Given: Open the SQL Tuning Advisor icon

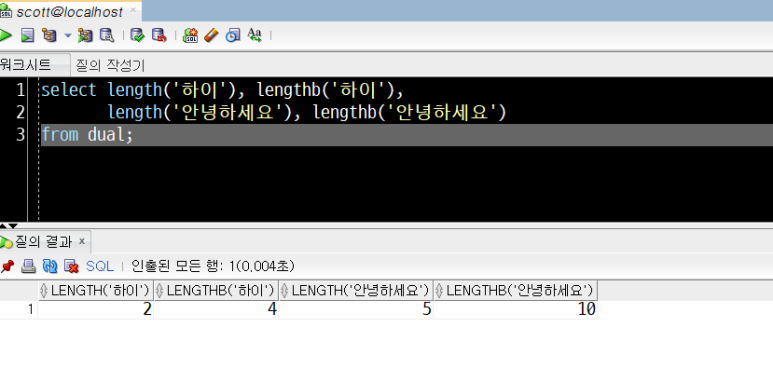Looking at the screenshot, I should pyautogui.click(x=106, y=35).
